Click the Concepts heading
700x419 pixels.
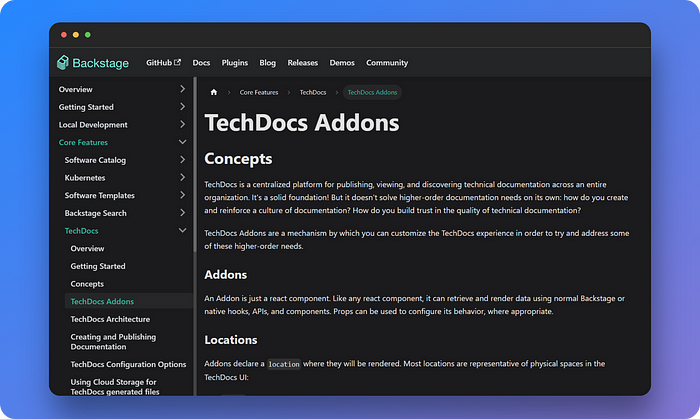tap(238, 159)
